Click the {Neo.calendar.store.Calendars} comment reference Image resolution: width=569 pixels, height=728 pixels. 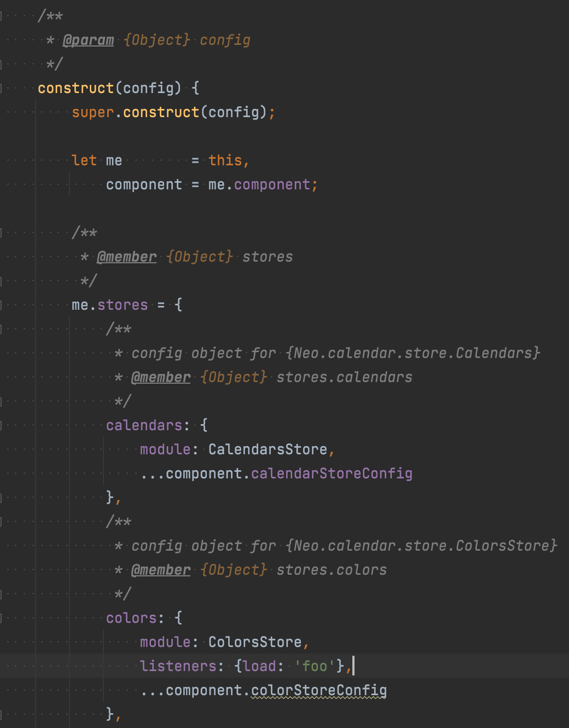click(413, 353)
